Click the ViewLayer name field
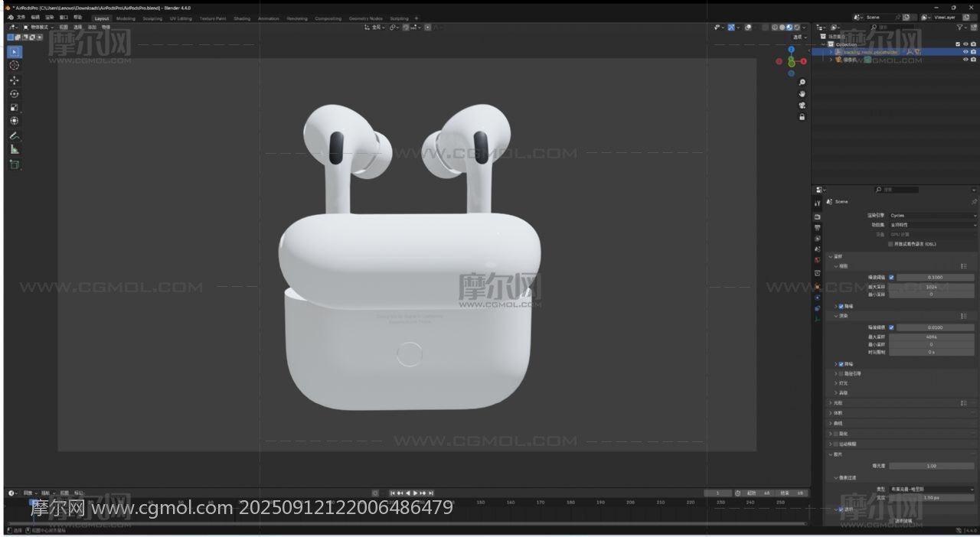Image resolution: width=980 pixels, height=537 pixels. tap(945, 17)
